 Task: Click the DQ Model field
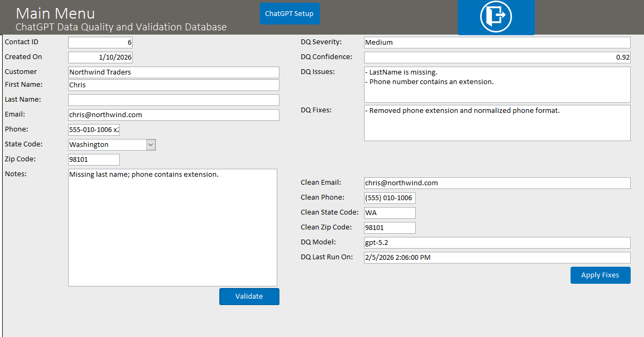497,243
